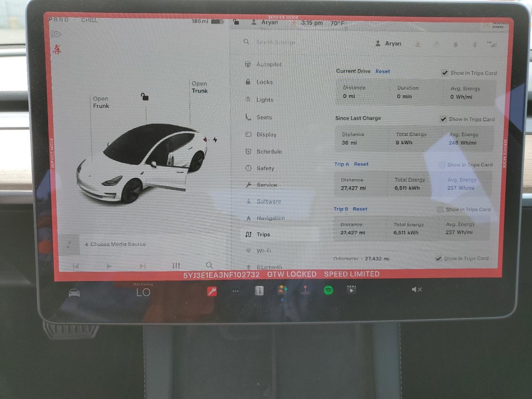532x399 pixels.
Task: Unmute the volume speaker icon
Action: pos(417,289)
